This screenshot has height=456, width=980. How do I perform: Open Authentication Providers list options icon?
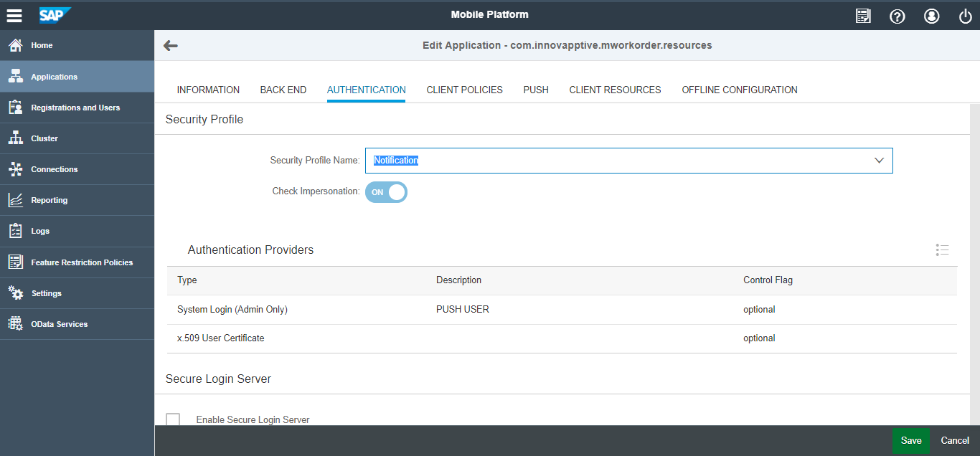[x=942, y=250]
